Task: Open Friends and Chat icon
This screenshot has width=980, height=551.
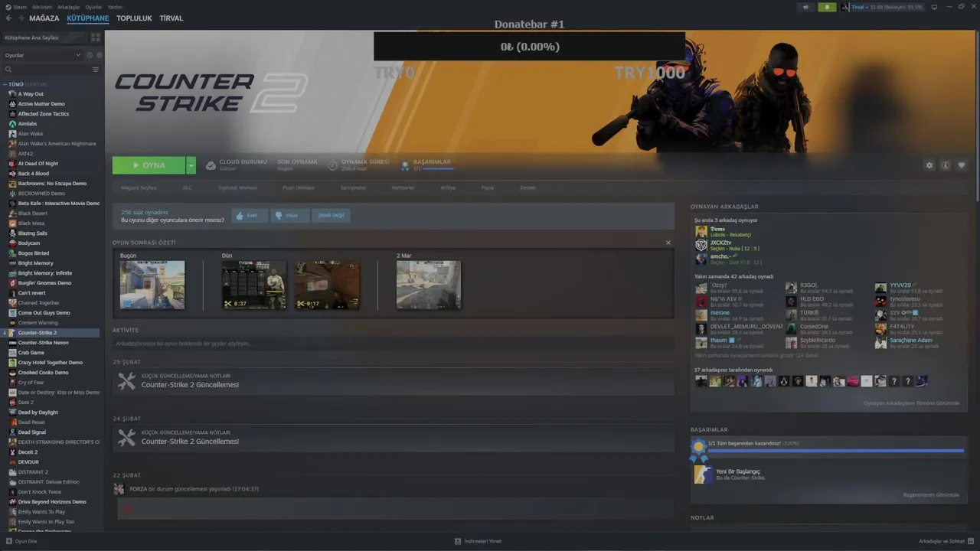Action: tap(970, 541)
